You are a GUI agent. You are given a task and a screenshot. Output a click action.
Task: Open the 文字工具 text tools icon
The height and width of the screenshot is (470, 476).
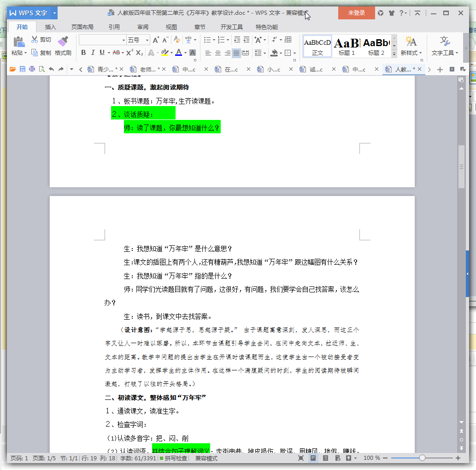point(445,42)
